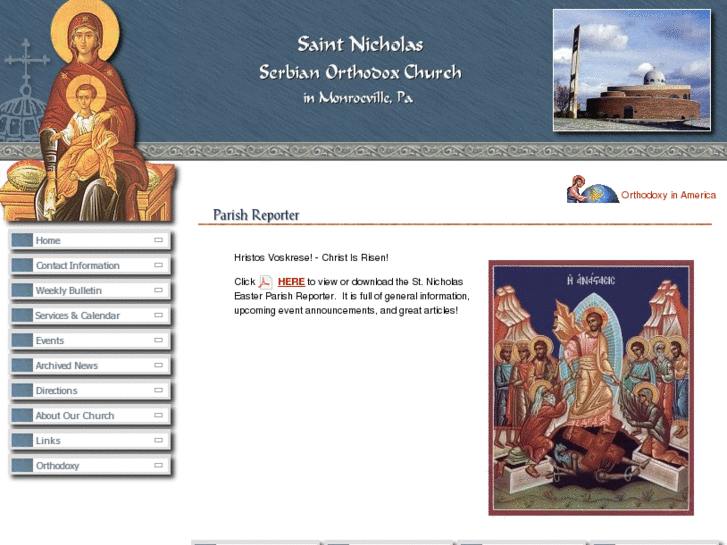Open the Links page
The image size is (727, 545).
pyautogui.click(x=90, y=441)
